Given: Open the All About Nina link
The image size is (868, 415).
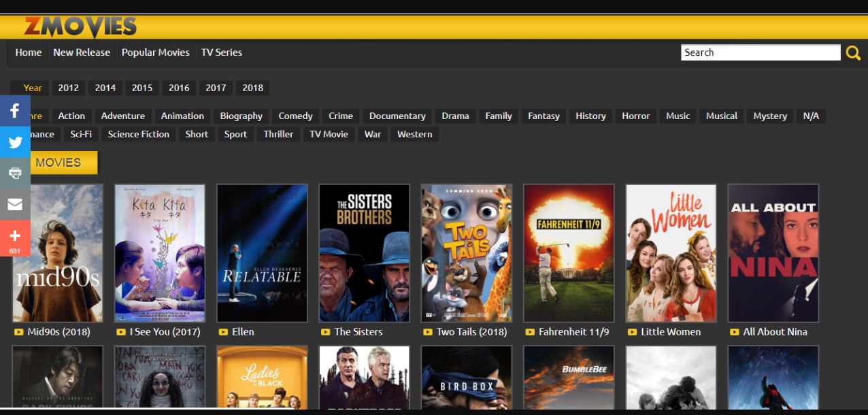Looking at the screenshot, I should [x=775, y=332].
